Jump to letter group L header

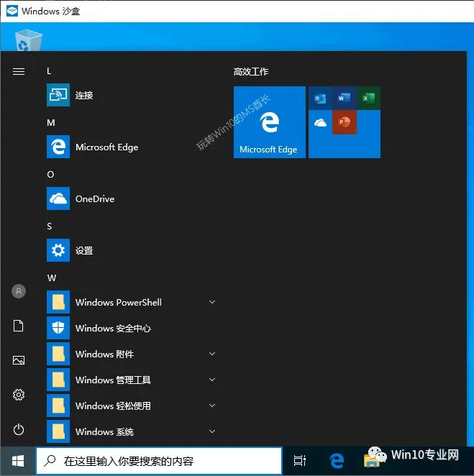[49, 71]
